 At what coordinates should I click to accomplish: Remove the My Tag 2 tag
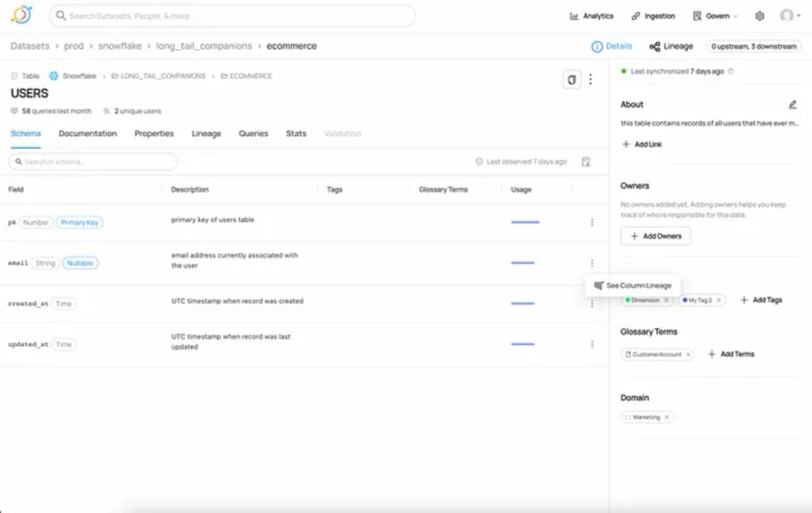tap(718, 300)
